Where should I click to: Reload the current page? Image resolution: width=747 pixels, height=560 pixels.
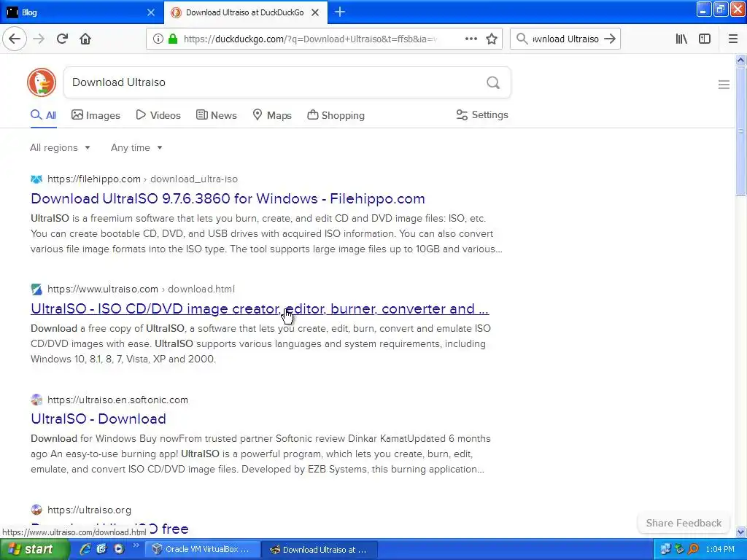point(62,39)
